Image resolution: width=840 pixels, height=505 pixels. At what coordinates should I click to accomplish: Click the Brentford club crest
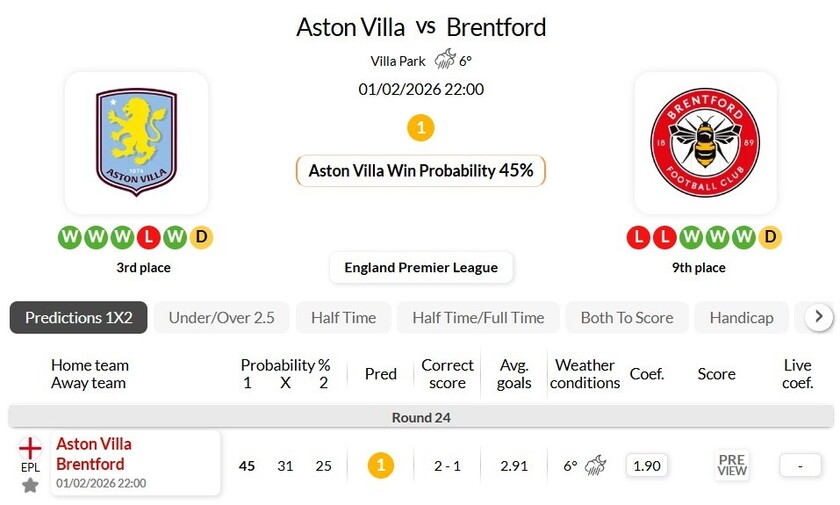pyautogui.click(x=705, y=142)
